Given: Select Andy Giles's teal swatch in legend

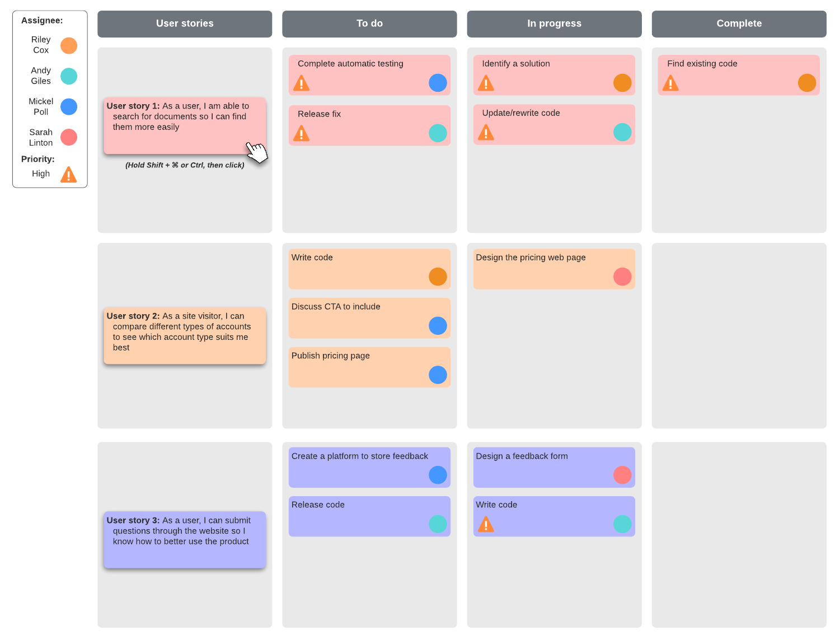Looking at the screenshot, I should [x=68, y=76].
